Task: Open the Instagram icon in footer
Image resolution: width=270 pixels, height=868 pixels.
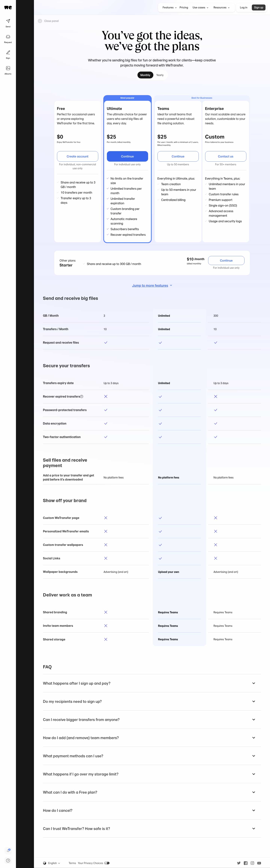Action: tap(252, 863)
